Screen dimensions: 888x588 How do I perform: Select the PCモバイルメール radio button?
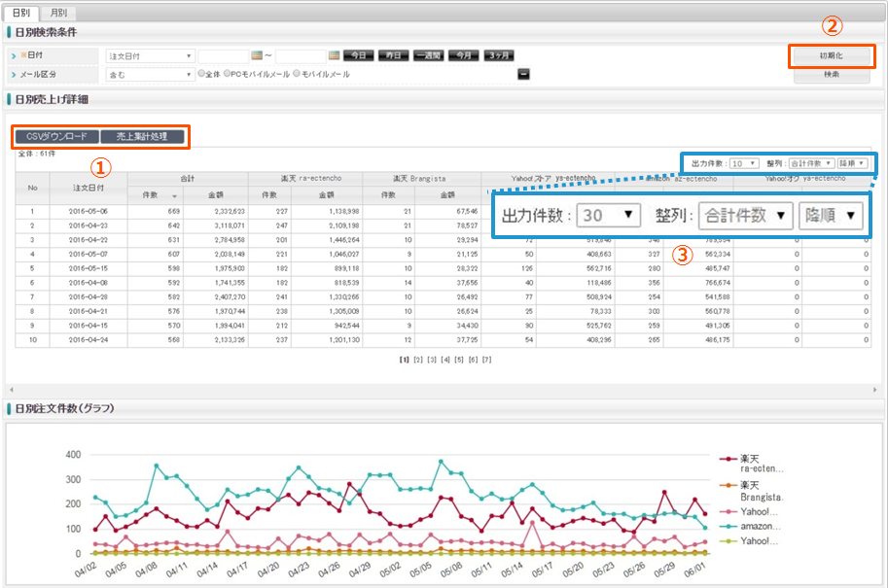coord(227,74)
